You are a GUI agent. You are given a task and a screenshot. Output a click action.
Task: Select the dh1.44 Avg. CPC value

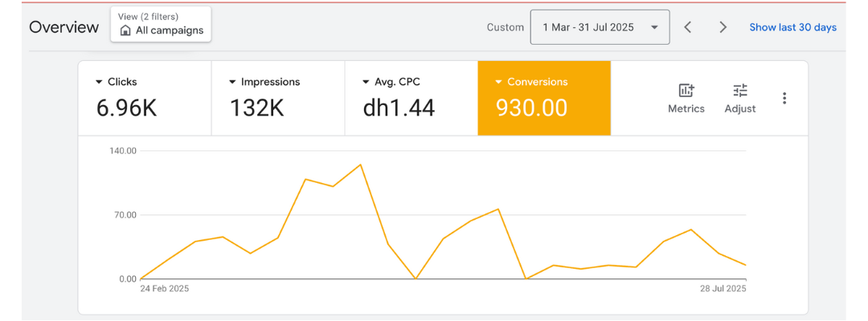(399, 108)
